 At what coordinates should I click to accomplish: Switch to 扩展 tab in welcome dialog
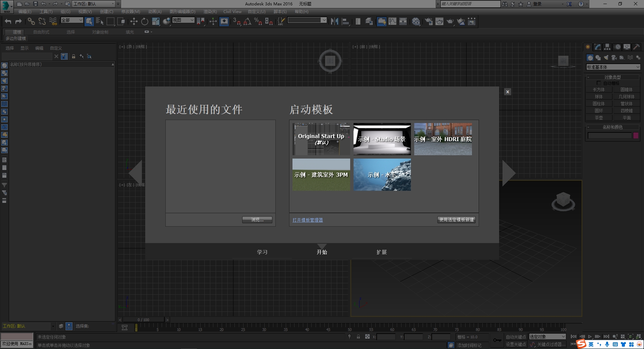click(x=381, y=252)
